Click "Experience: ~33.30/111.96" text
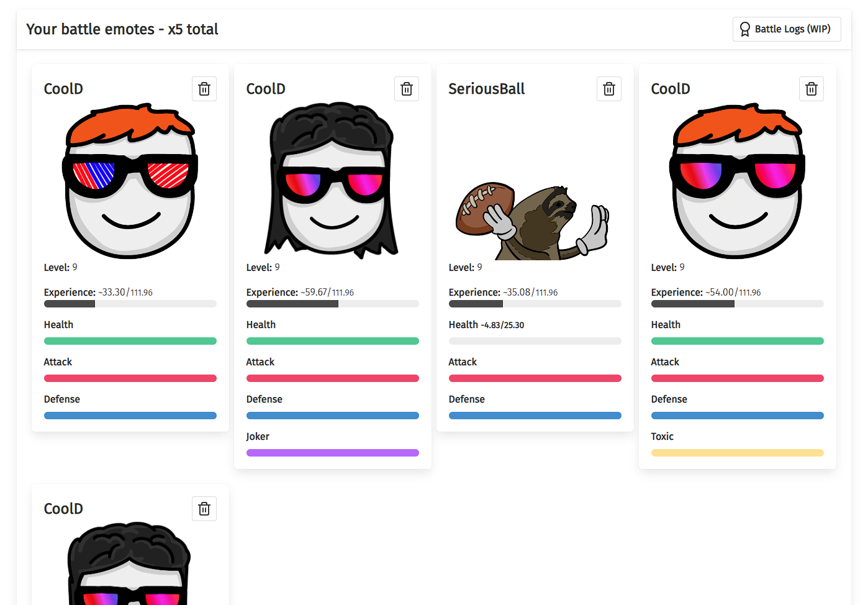Screen dimensions: 868x605 [98, 292]
